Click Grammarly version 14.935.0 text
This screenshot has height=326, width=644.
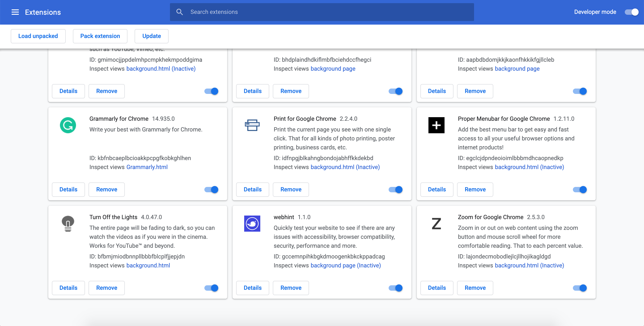pyautogui.click(x=163, y=119)
